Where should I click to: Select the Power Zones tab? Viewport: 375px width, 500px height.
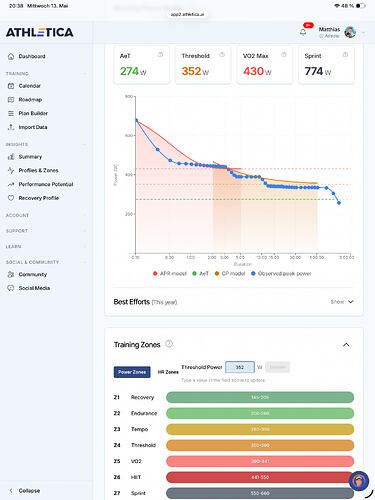pyautogui.click(x=132, y=372)
